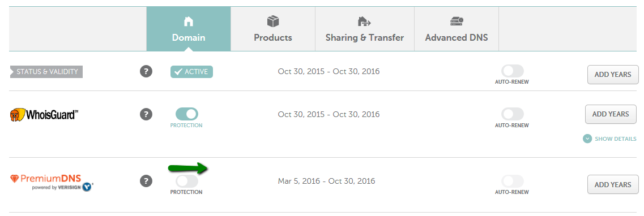Open help icon for PremiumDNS row
The height and width of the screenshot is (216, 644).
[146, 181]
